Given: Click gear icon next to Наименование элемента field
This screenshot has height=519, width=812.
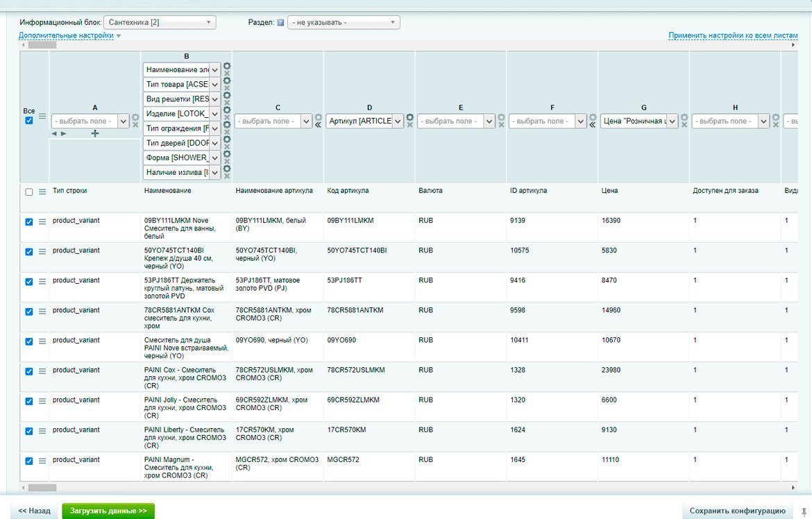Looking at the screenshot, I should [227, 66].
